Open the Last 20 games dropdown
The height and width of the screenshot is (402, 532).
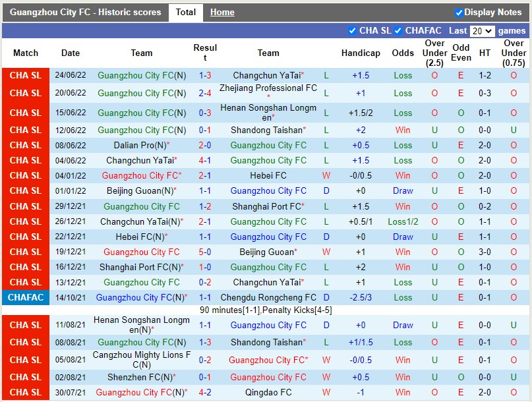click(482, 31)
